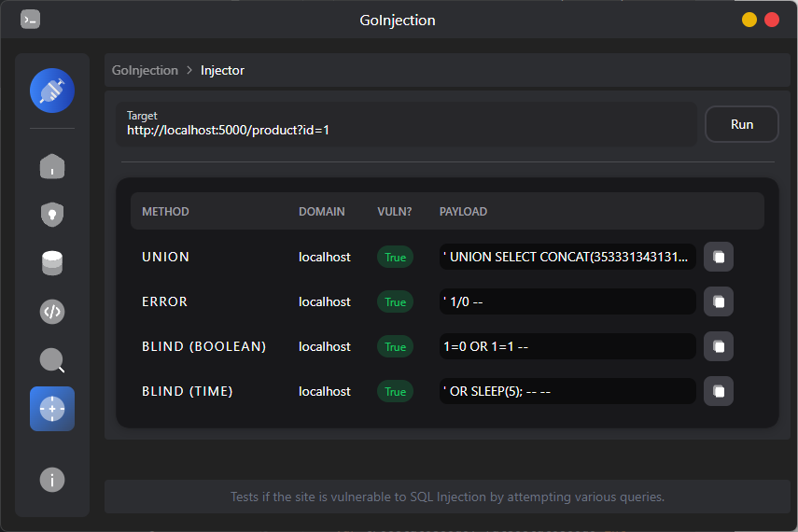The width and height of the screenshot is (798, 532).
Task: Click the UNION SELECT CONCAT payload field
Action: [x=567, y=257]
